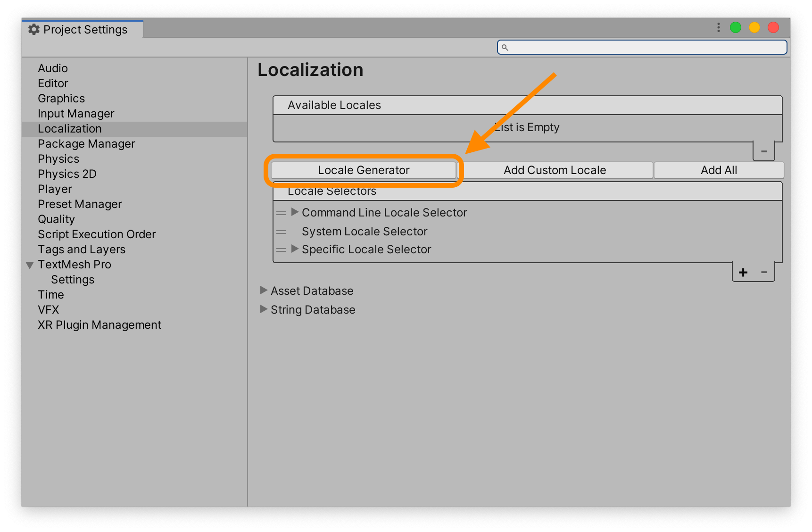Open the Locale Generator
812x532 pixels.
(364, 170)
